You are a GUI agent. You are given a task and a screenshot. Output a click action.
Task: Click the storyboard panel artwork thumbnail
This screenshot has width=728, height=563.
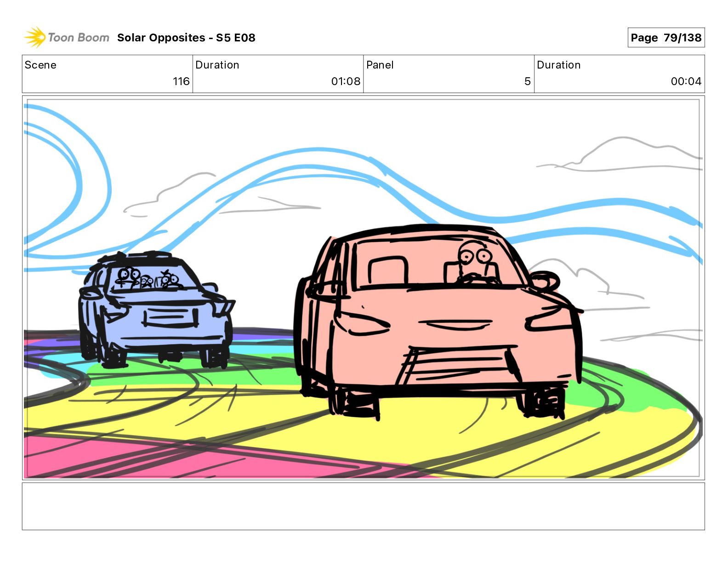363,288
